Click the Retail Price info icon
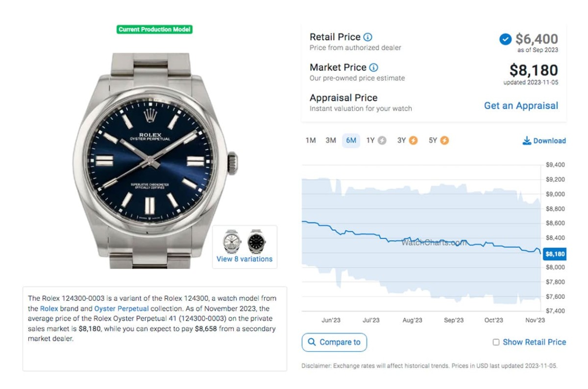 point(367,37)
